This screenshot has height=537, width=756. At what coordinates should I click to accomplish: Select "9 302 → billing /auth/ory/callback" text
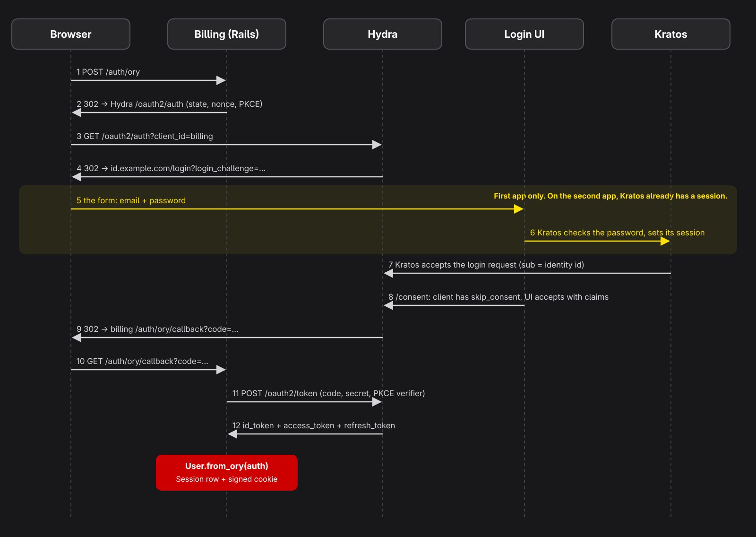click(157, 329)
